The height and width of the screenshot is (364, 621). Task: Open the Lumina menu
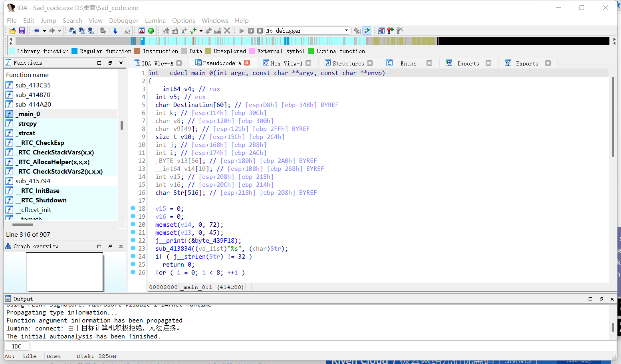pyautogui.click(x=155, y=20)
